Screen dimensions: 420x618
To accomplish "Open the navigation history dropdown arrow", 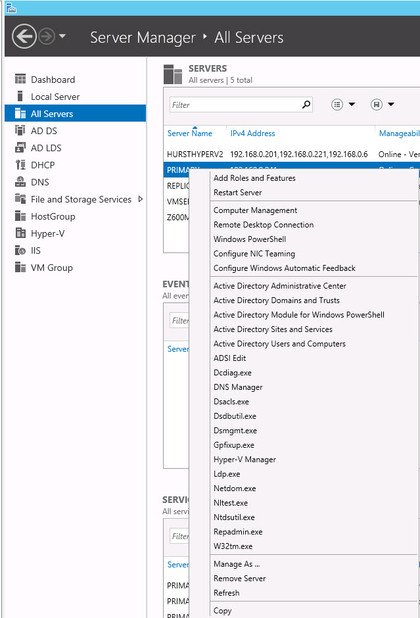I will 62,36.
